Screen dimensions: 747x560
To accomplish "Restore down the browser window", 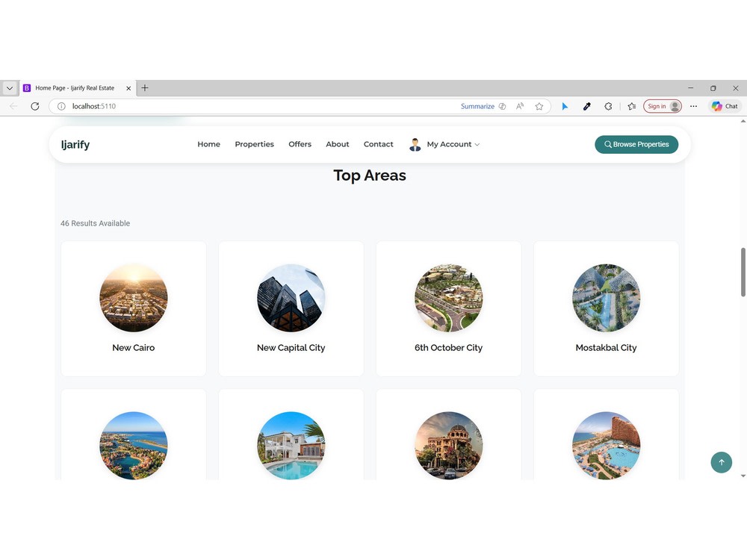I will [713, 88].
